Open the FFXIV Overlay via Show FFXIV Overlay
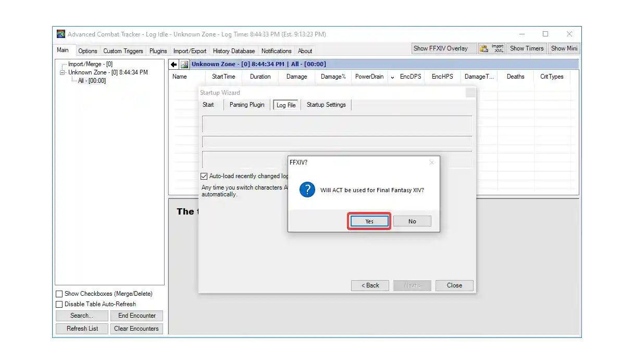Screen dimensions: 634x364 coord(443,48)
